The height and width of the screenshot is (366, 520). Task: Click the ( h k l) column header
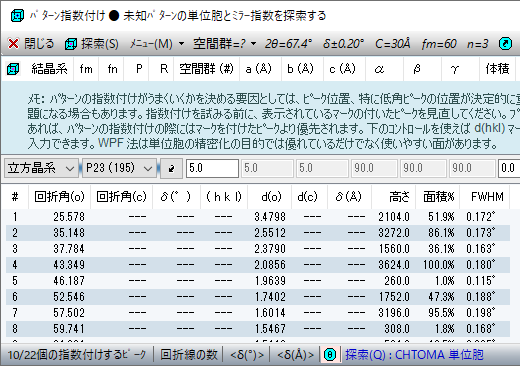point(224,197)
